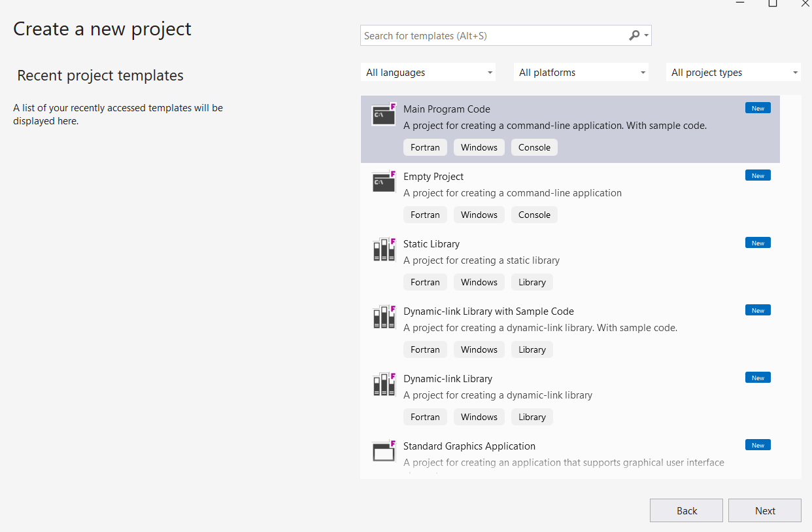Click description 'A project for creating a dynamic-link library'

[498, 395]
